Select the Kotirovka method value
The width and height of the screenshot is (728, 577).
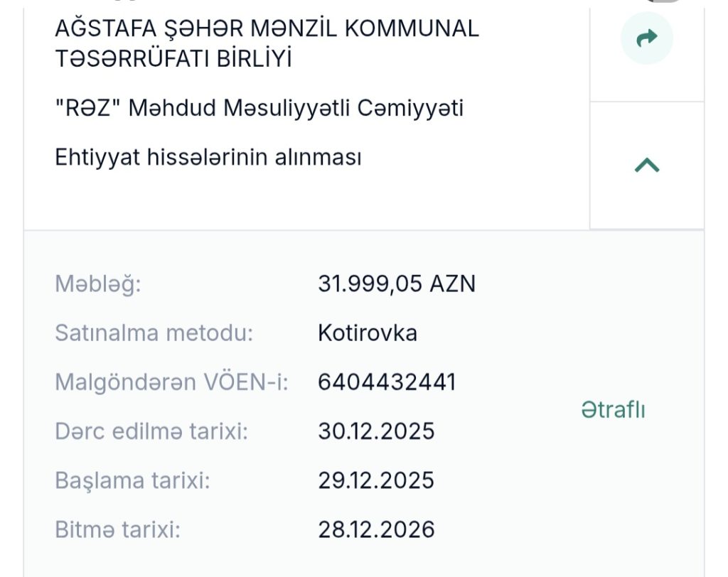click(x=368, y=333)
